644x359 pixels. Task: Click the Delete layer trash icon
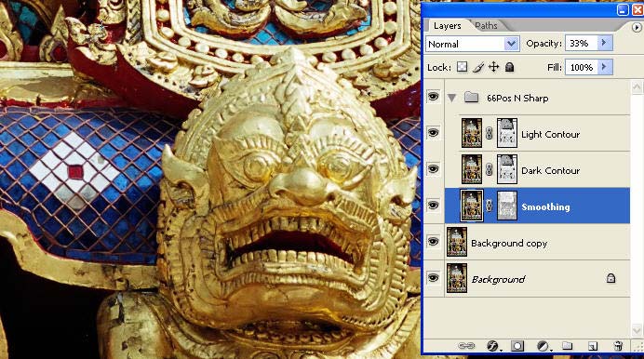[x=618, y=345]
